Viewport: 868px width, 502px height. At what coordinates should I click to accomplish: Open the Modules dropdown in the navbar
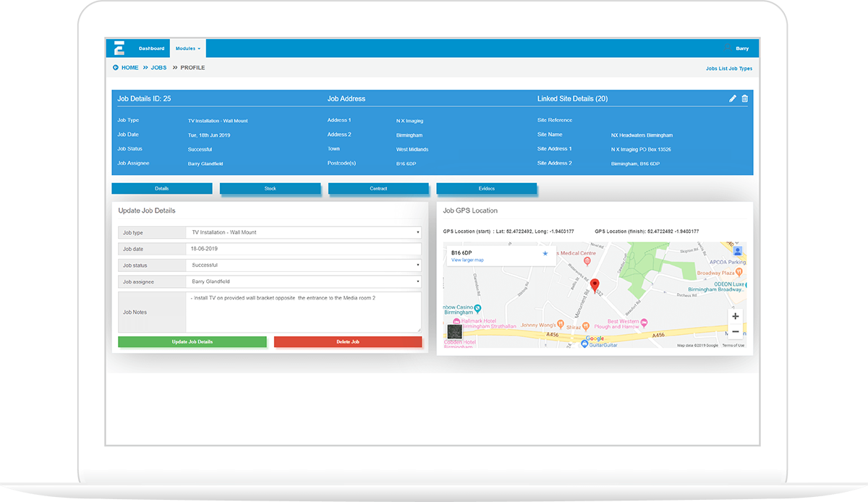click(x=187, y=48)
